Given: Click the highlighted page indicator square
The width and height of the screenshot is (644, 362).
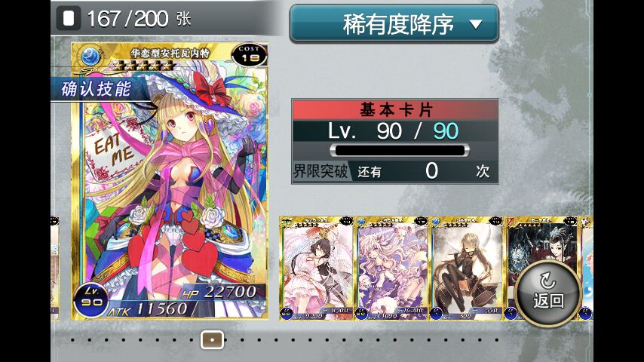Looking at the screenshot, I should click(x=213, y=340).
